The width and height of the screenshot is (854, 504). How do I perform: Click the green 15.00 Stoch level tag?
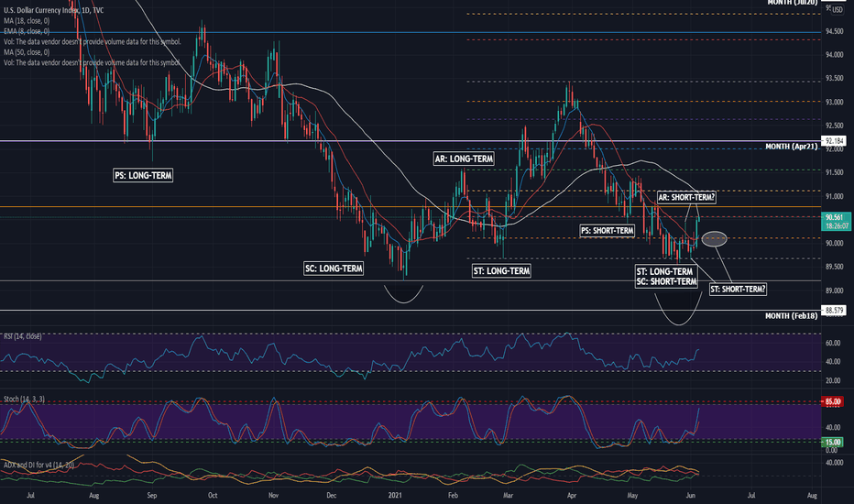point(833,442)
